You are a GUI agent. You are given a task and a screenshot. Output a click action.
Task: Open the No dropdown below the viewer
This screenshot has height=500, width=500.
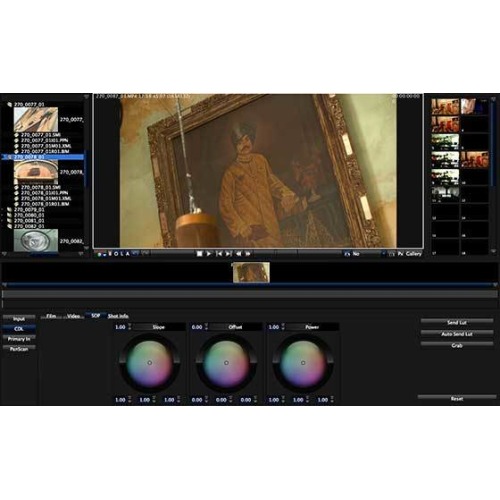pyautogui.click(x=364, y=254)
